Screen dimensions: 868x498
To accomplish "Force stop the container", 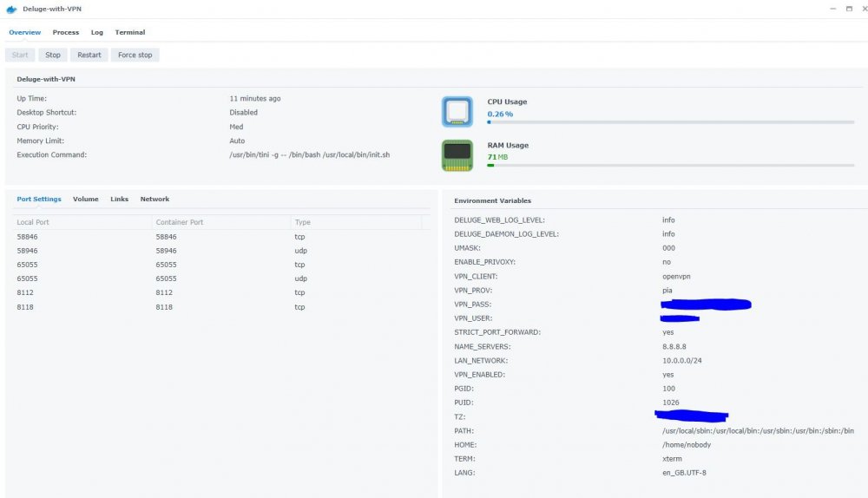I will pyautogui.click(x=135, y=55).
